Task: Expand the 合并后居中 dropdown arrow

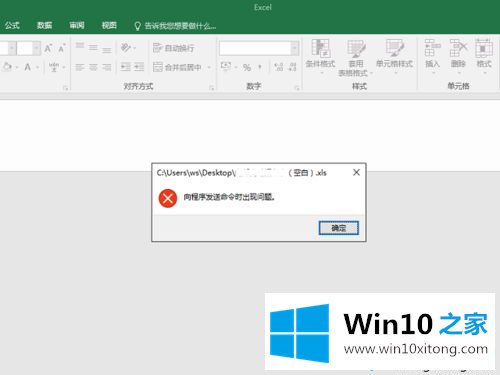Action: (x=209, y=67)
